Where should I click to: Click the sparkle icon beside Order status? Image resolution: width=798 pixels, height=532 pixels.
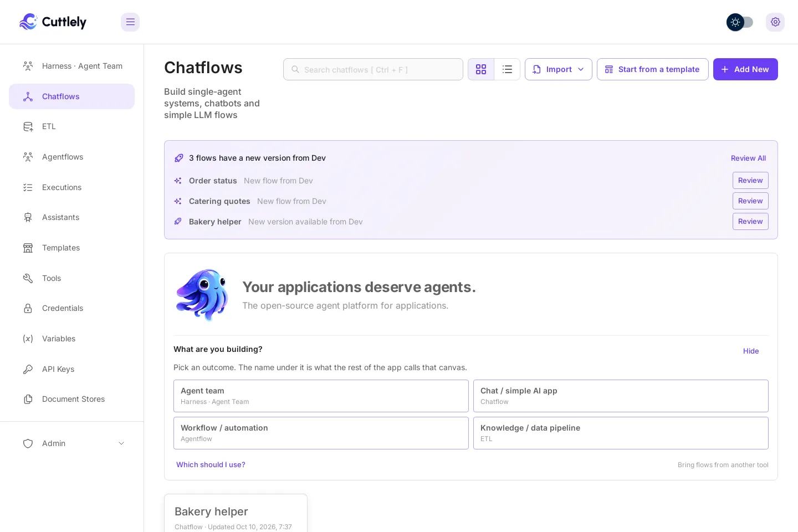point(178,181)
